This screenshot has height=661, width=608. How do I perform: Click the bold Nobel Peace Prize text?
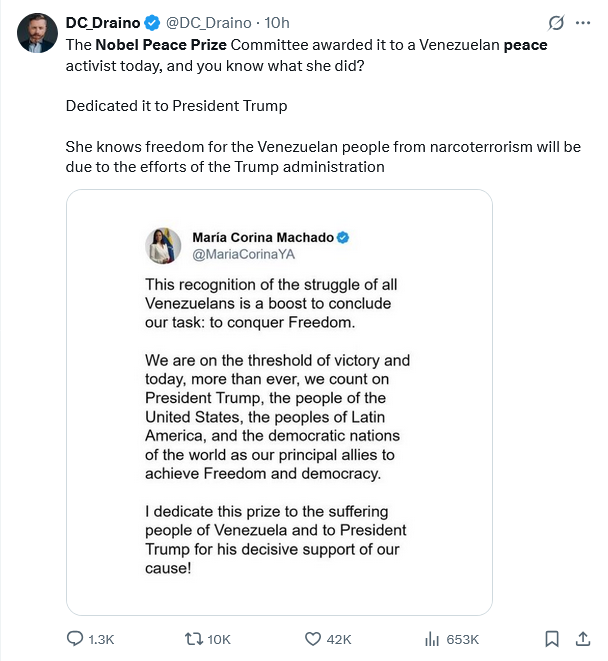click(162, 45)
